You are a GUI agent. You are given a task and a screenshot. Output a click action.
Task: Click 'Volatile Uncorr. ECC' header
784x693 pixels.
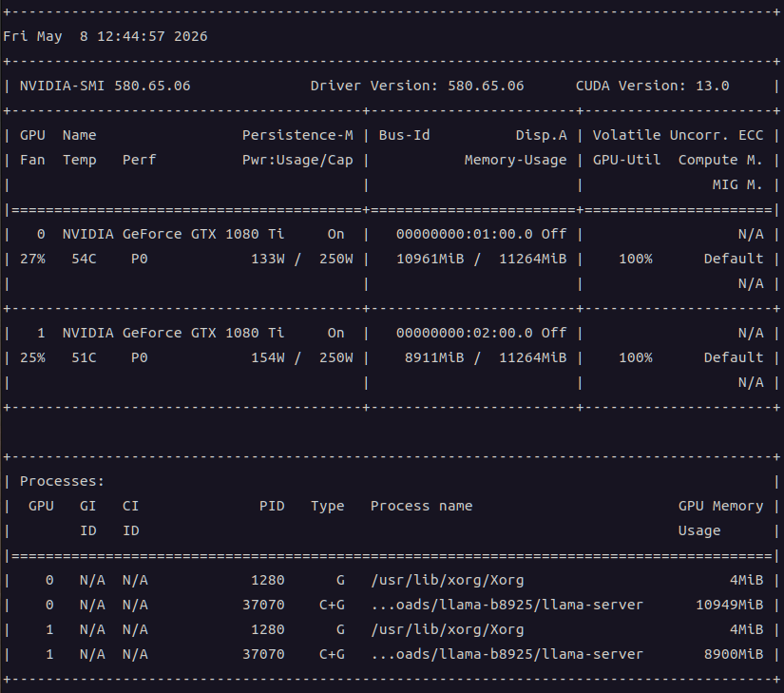[678, 136]
